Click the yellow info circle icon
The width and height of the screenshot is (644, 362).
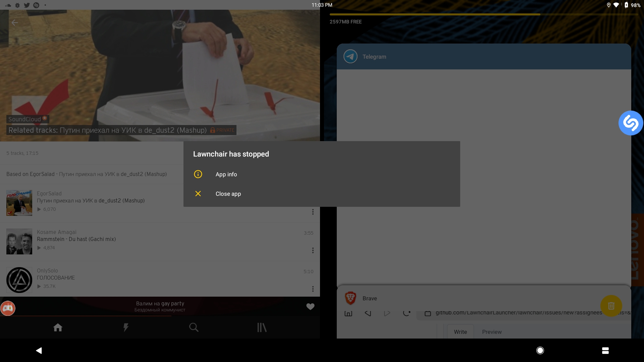(198, 174)
